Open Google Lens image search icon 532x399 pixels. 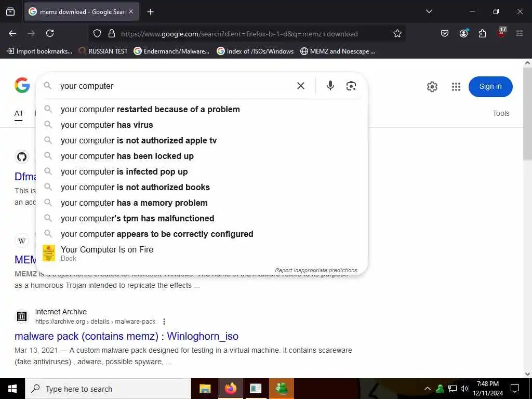(x=351, y=86)
